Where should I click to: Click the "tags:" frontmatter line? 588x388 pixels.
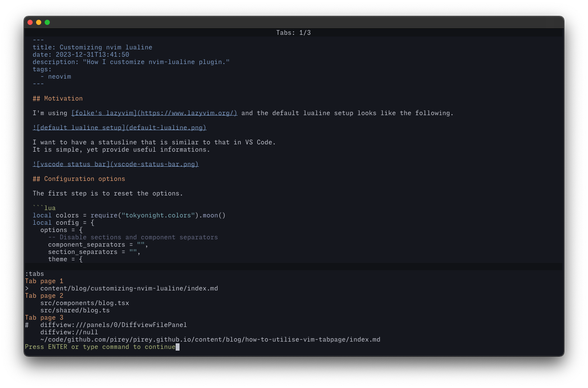(42, 69)
